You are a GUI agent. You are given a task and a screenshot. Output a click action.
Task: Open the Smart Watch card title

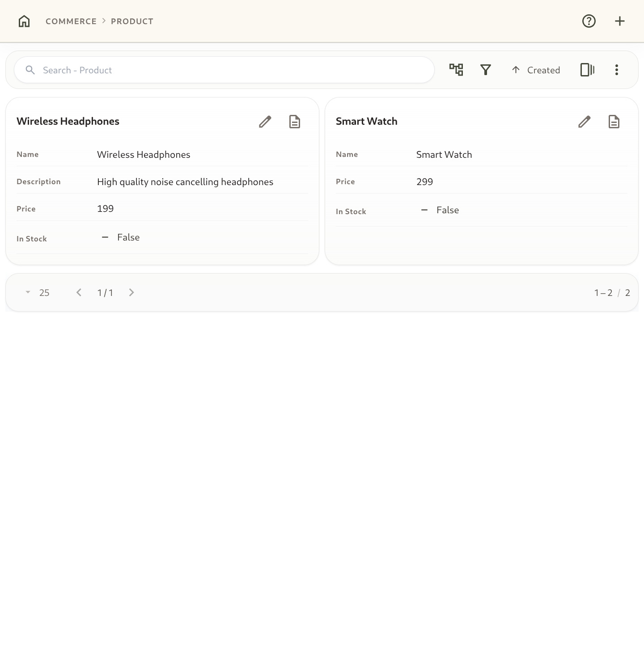367,122
